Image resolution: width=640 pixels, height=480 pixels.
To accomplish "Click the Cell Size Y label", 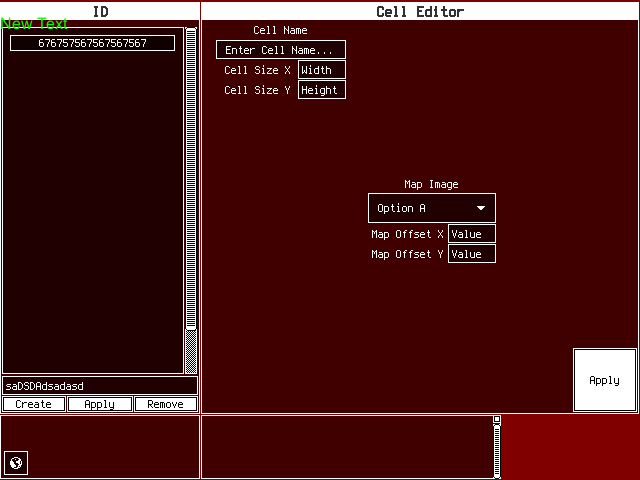I will click(257, 90).
